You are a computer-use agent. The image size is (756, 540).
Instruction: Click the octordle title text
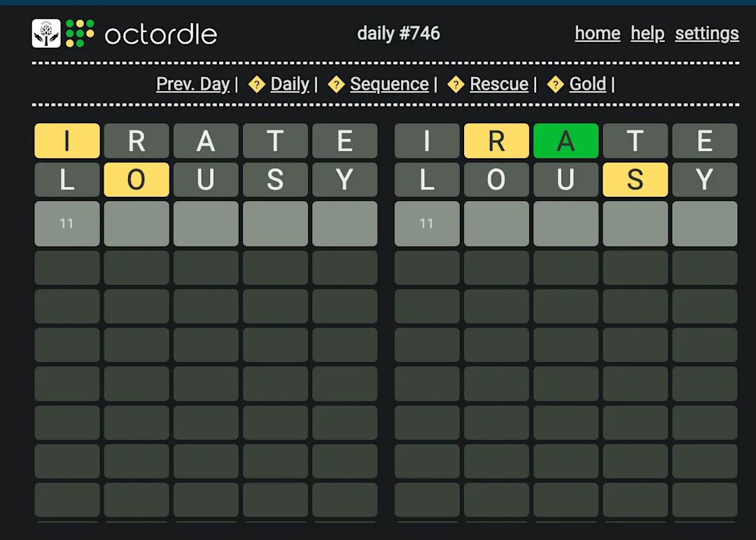pyautogui.click(x=160, y=34)
